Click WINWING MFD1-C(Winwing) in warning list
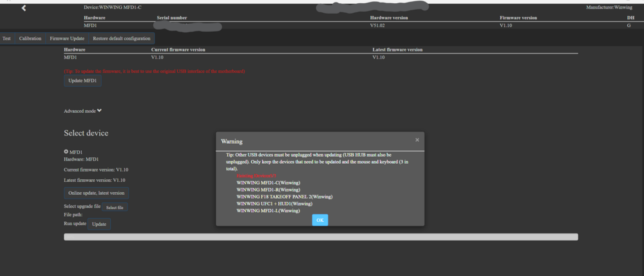This screenshot has height=276, width=644. coord(268,182)
